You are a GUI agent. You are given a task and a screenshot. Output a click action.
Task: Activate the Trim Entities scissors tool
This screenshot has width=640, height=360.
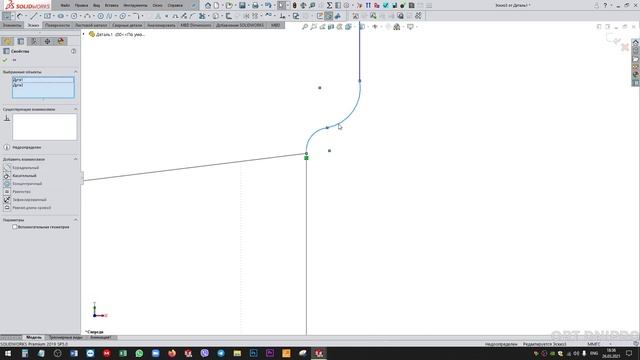point(202,16)
